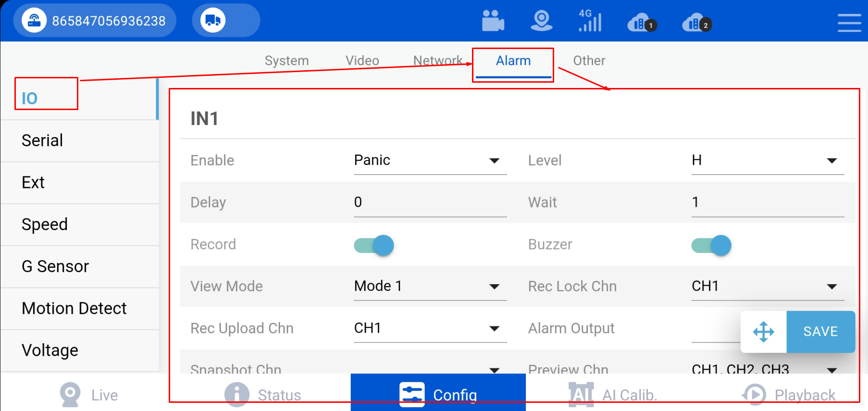Toggle the Buzzer switch

tap(711, 245)
